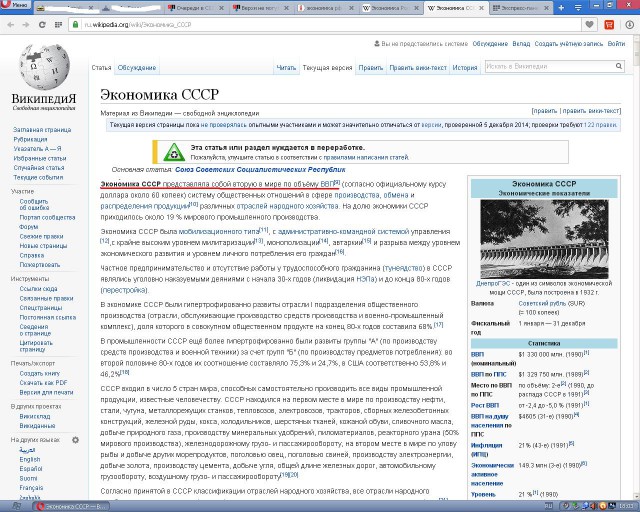Open the перестройка link in article

point(124,290)
